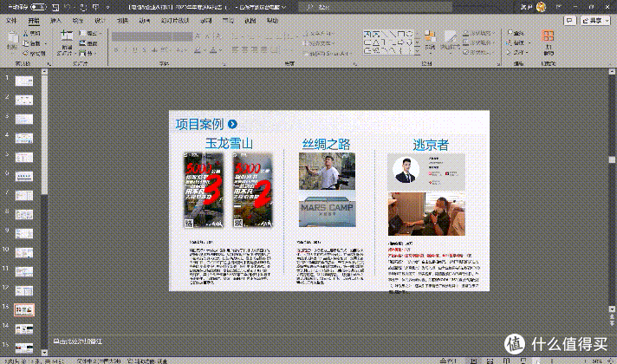Image resolution: width=617 pixels, height=364 pixels.
Task: Select the text box shape in gallery
Action: pos(368,35)
